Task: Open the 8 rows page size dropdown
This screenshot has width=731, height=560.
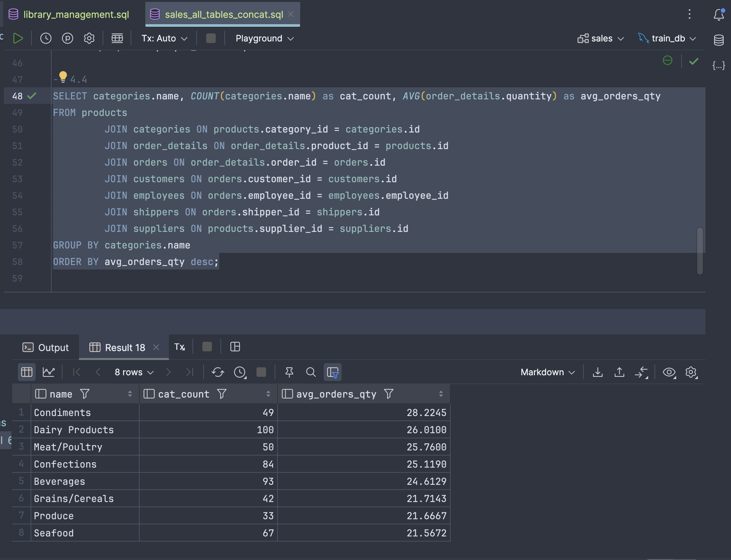Action: (x=134, y=372)
